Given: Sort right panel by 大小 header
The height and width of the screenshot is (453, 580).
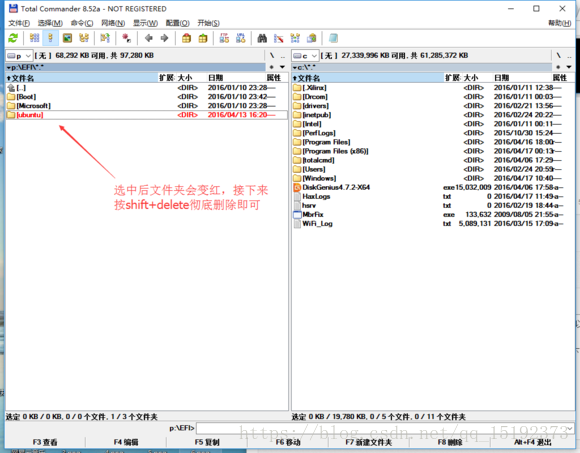Looking at the screenshot, I should (477, 78).
